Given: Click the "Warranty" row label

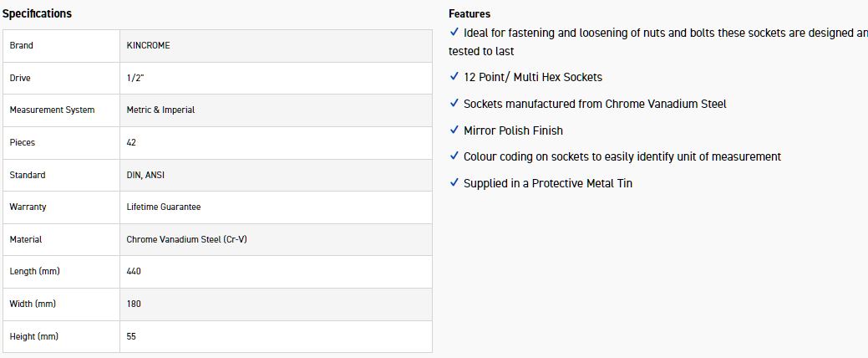Looking at the screenshot, I should 28,207.
